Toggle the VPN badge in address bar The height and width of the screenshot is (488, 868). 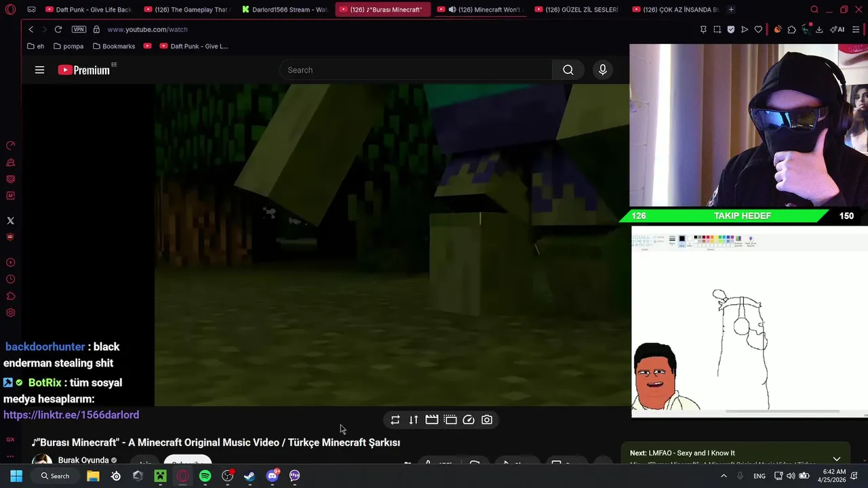pos(79,29)
